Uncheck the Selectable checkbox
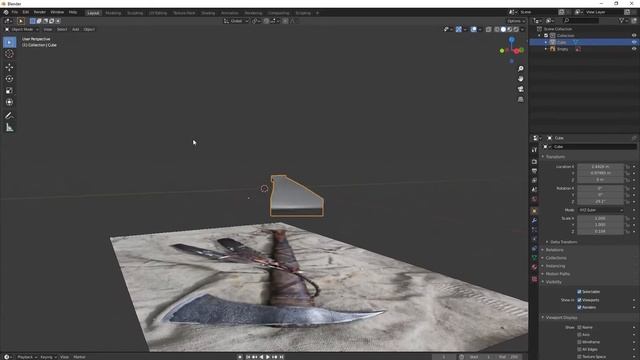The height and width of the screenshot is (360, 640). [579, 292]
